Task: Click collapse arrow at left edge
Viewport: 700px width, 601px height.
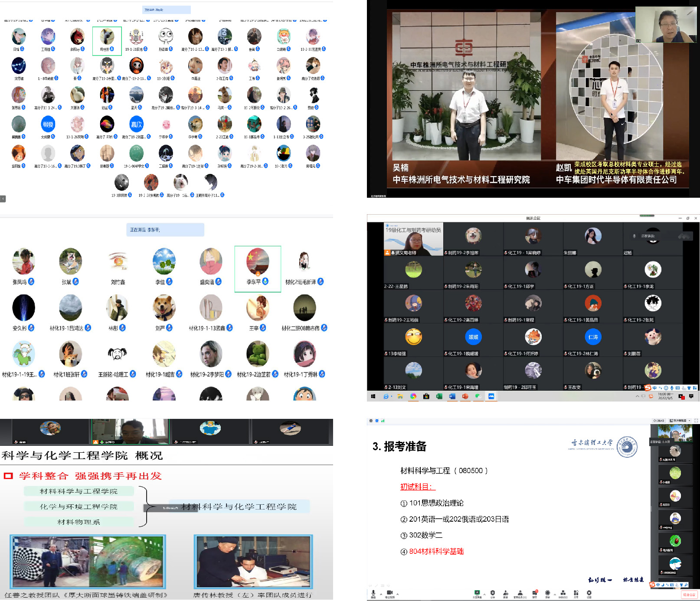Action: coord(3,199)
